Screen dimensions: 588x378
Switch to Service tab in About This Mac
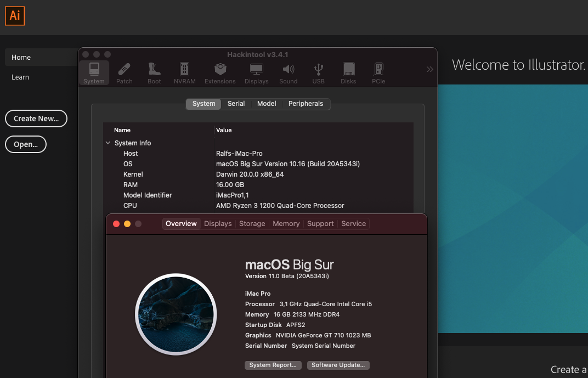[354, 223]
